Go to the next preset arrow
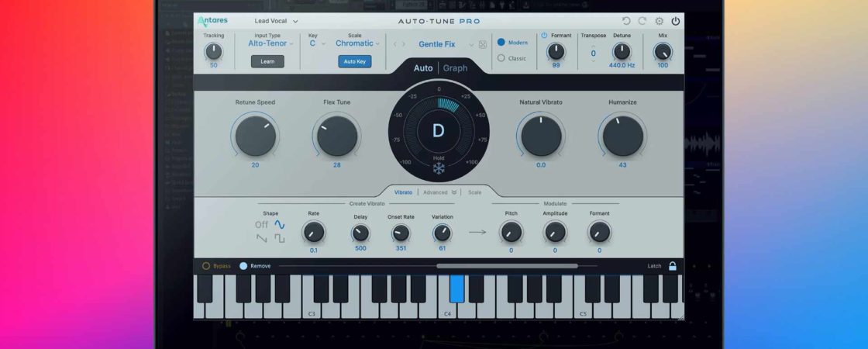 404,44
